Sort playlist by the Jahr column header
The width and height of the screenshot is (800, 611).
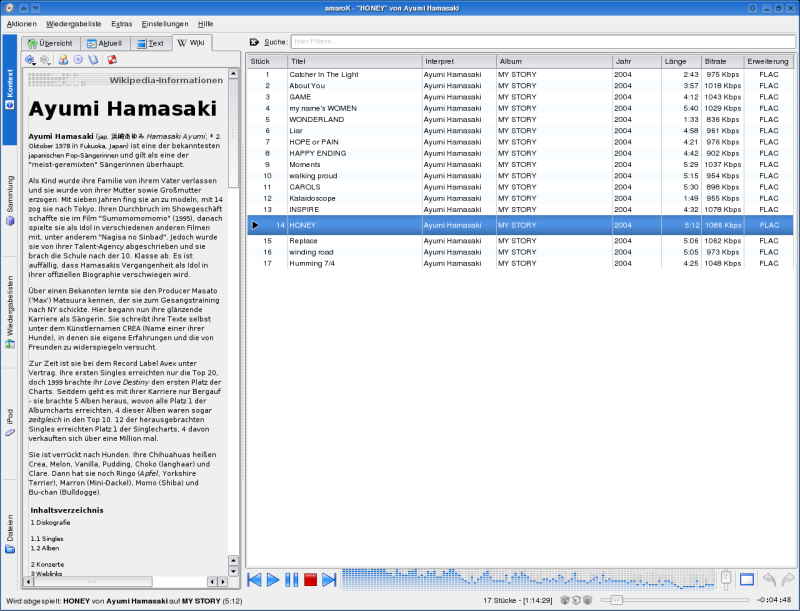point(637,61)
